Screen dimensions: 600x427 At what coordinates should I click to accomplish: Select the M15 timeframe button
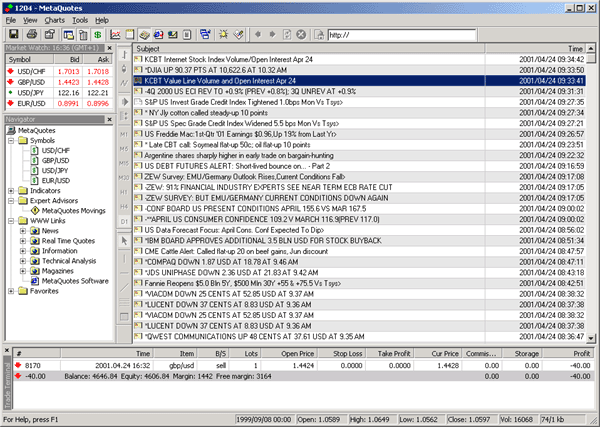[x=124, y=163]
